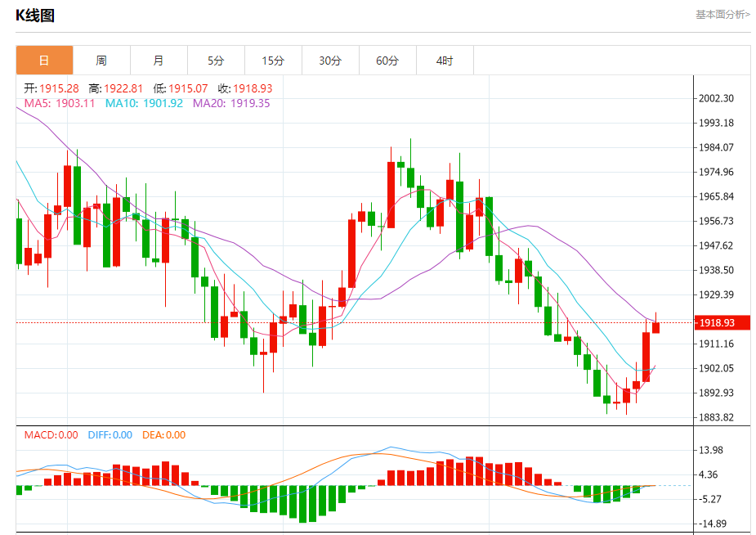The height and width of the screenshot is (535, 756).
Task: Click the 开:1915.28 open value
Action: pyautogui.click(x=51, y=88)
